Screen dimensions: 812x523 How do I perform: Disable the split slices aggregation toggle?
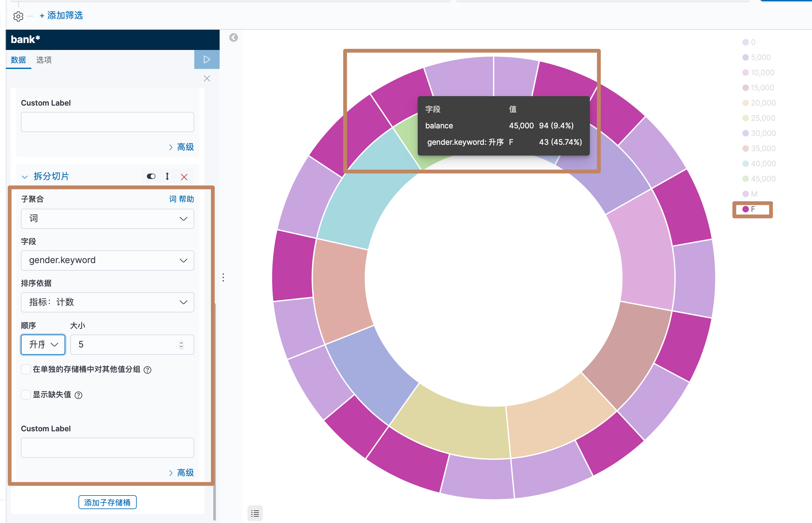pos(151,176)
